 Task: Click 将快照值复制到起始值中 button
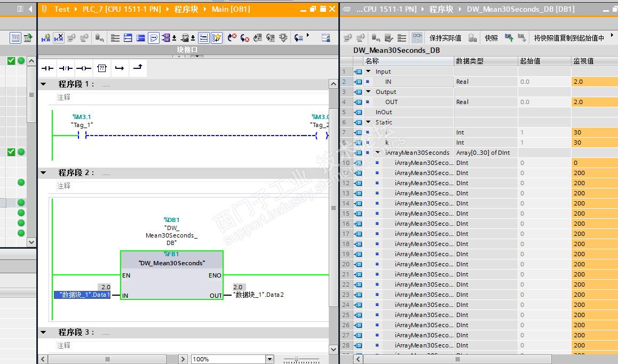point(569,38)
